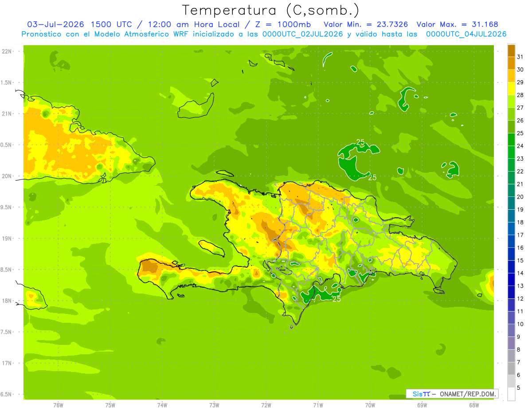Click the 'Valor Max. = 31.168' value
The width and height of the screenshot is (532, 411).
tap(457, 24)
